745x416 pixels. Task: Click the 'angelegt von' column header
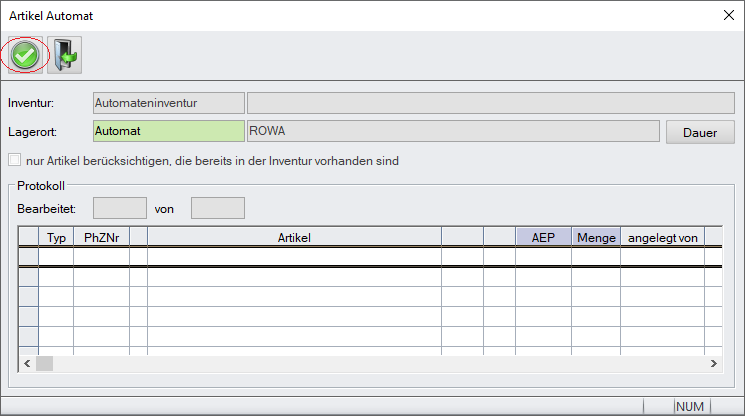point(662,237)
